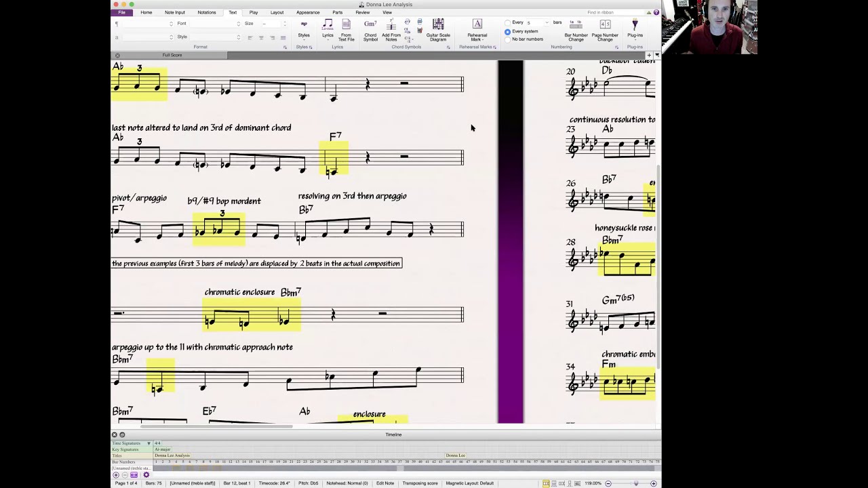
Task: Click the 'Page 1 of 4' status bar entry
Action: click(126, 483)
